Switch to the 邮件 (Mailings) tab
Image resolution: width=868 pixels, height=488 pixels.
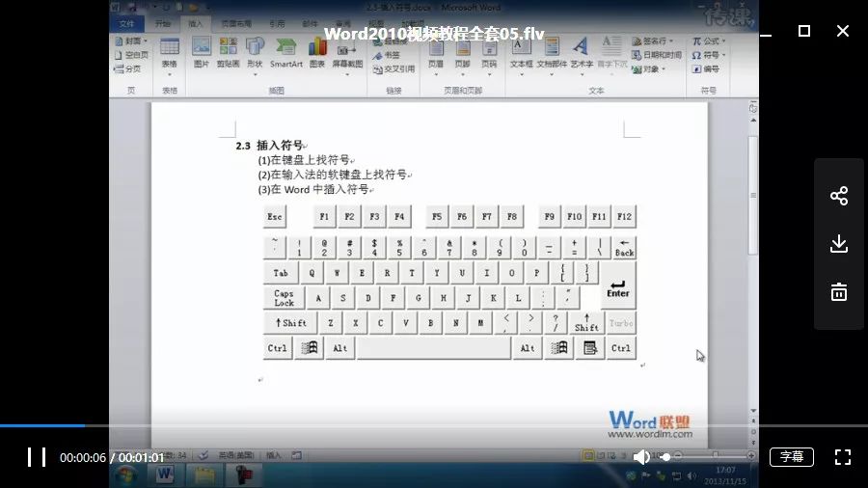310,24
